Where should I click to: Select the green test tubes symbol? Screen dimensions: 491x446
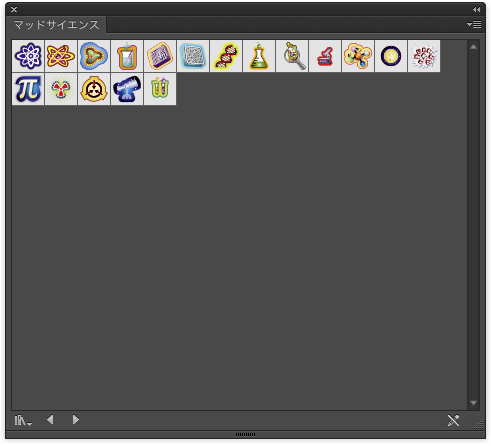(160, 89)
